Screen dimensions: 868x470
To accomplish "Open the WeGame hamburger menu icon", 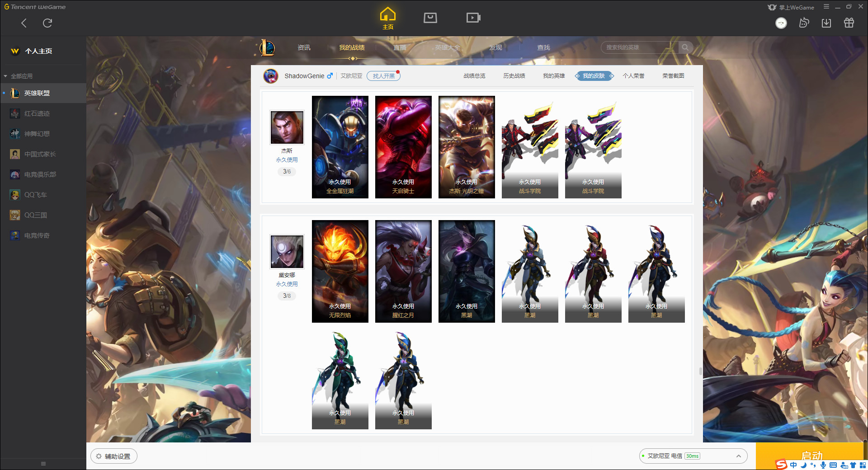I will [826, 7].
